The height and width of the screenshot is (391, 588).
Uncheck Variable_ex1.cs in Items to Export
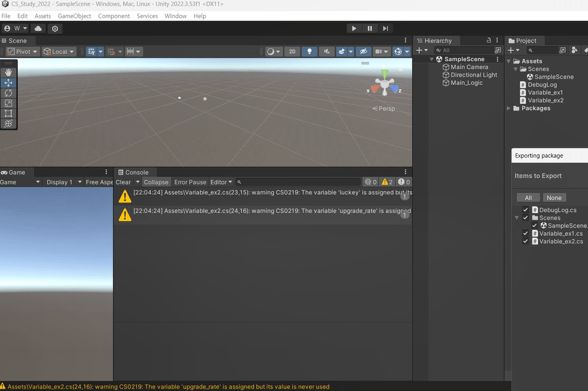pos(526,233)
